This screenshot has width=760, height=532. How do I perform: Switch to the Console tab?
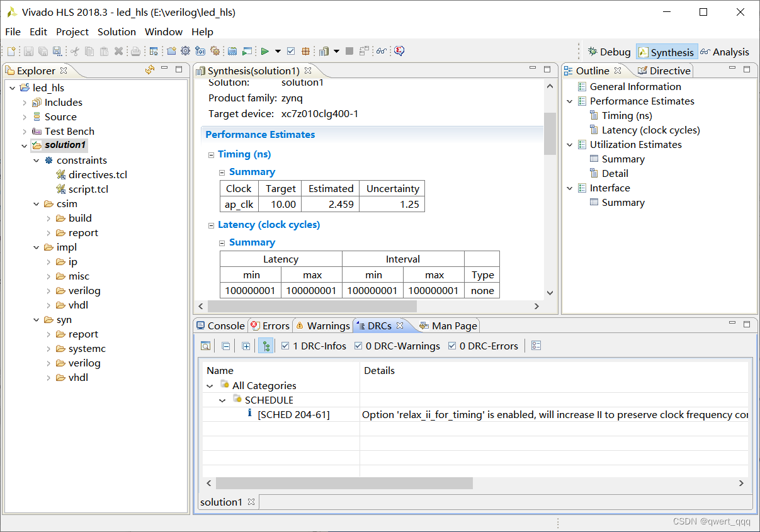pos(220,325)
